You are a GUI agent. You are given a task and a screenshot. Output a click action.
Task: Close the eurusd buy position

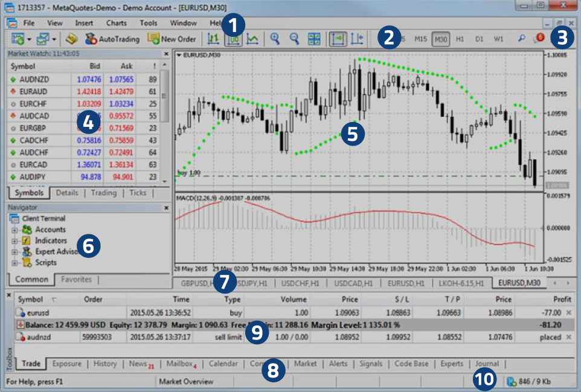pos(569,313)
